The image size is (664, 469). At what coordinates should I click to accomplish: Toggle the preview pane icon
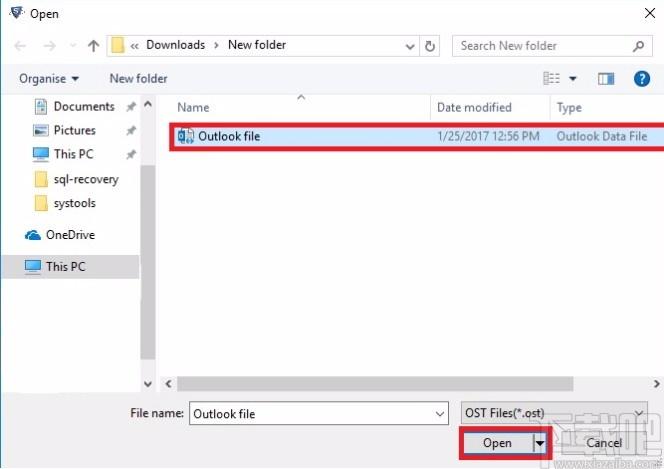pos(606,79)
